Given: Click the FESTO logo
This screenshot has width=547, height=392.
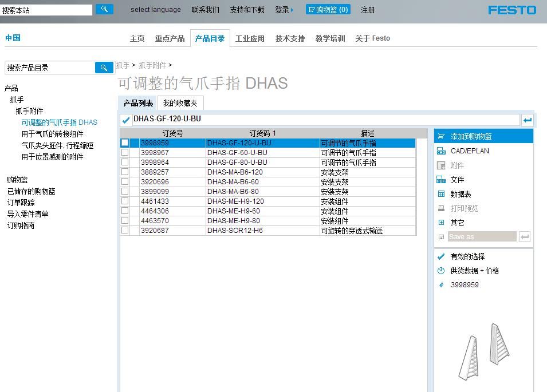Looking at the screenshot, I should point(512,10).
